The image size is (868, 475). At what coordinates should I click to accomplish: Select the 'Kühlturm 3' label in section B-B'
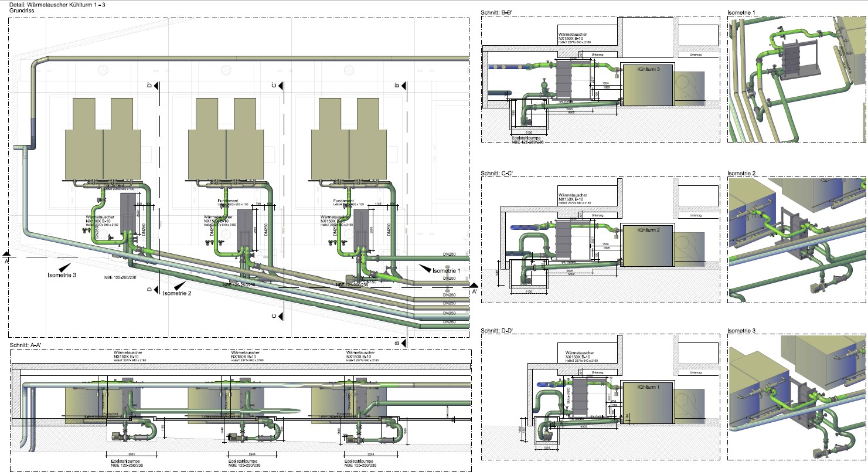[x=649, y=69]
